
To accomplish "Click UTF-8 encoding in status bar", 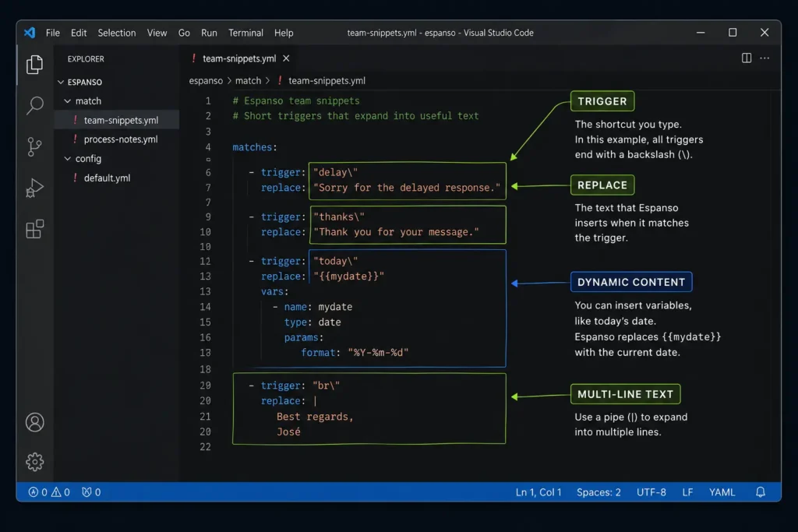I will (x=651, y=491).
